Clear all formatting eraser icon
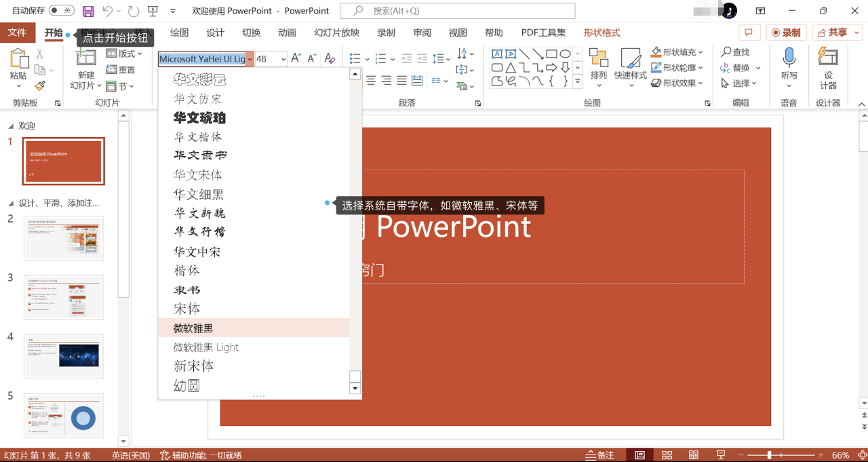 pyautogui.click(x=330, y=59)
